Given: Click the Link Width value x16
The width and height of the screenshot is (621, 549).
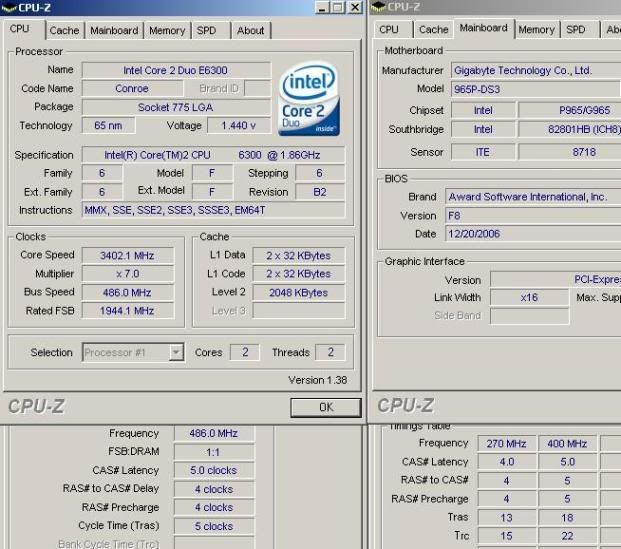Looking at the screenshot, I should tap(529, 297).
